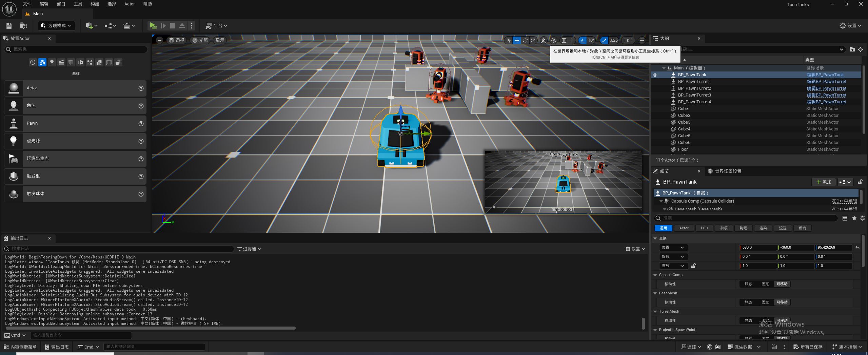Click the Outliner add folder icon

852,49
